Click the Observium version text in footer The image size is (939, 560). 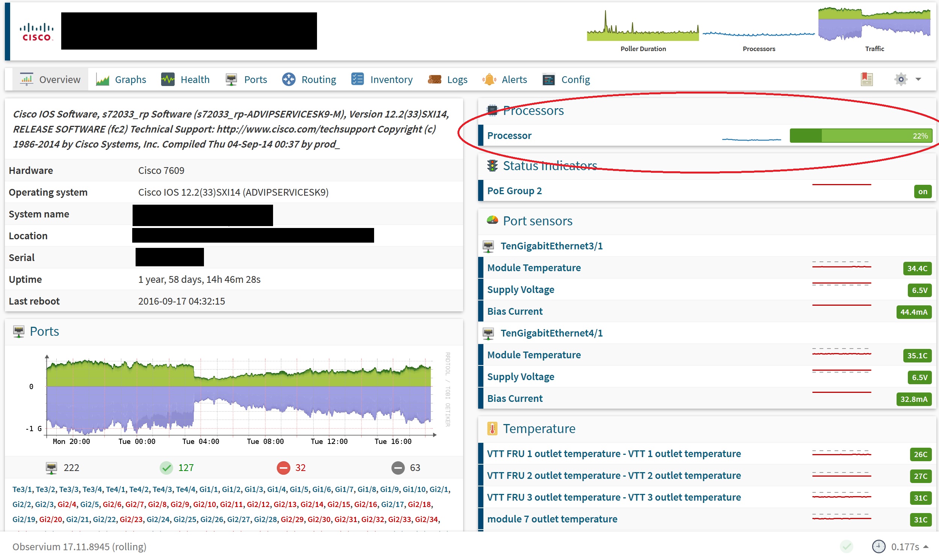click(x=79, y=547)
